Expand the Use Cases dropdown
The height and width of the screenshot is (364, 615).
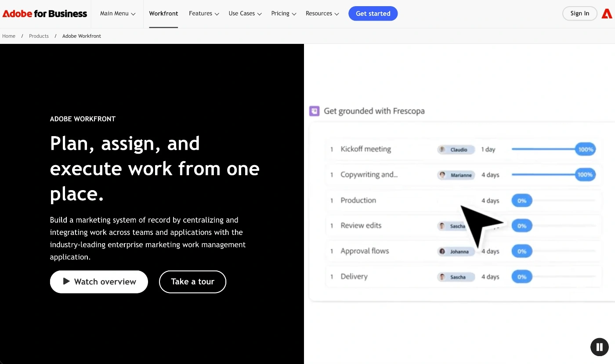pos(245,14)
